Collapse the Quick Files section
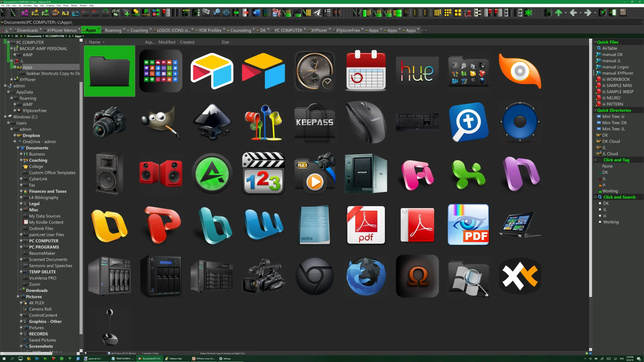 pyautogui.click(x=595, y=42)
